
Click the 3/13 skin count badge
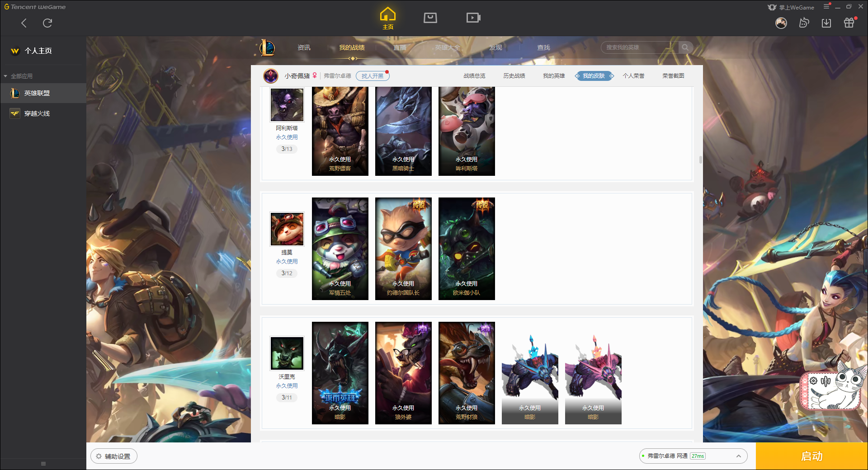pos(287,149)
